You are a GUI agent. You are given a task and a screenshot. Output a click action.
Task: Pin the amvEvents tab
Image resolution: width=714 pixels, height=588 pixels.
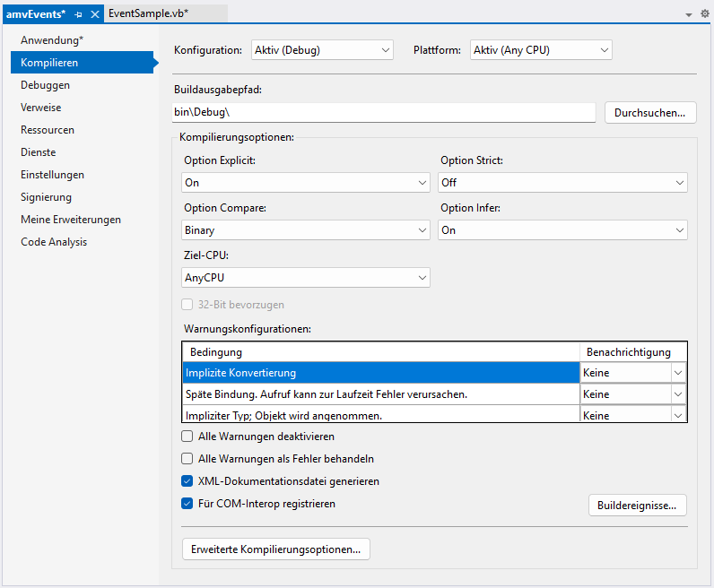point(78,14)
